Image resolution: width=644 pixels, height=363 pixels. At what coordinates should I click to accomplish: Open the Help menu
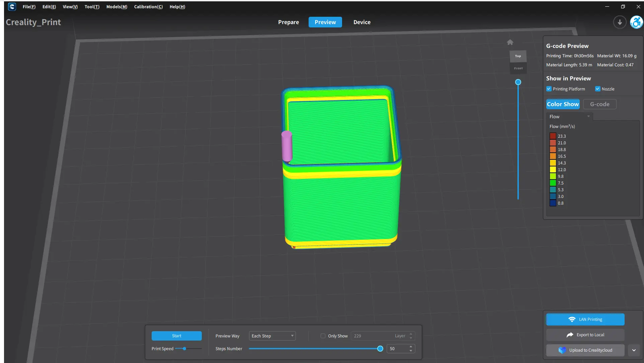(177, 7)
